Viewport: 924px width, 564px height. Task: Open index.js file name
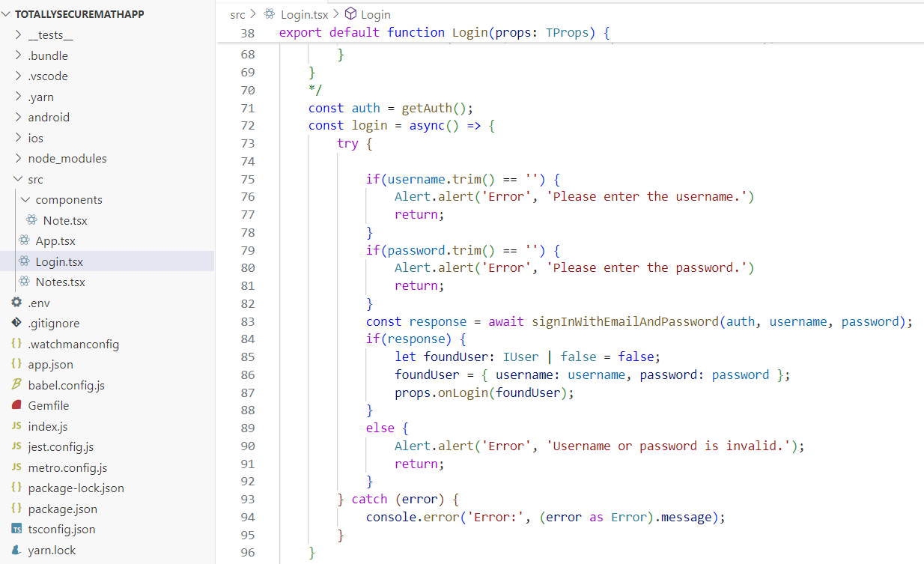[48, 426]
